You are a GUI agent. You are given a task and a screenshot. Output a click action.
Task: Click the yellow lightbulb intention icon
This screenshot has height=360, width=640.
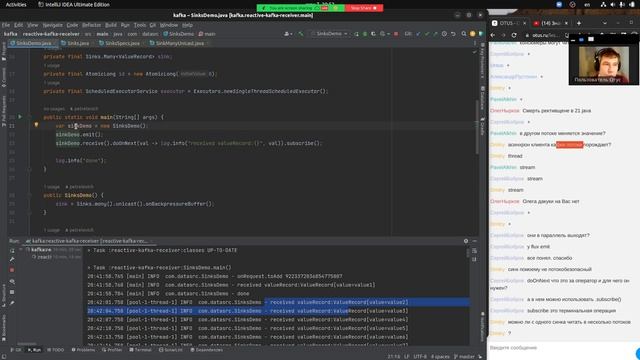point(36,125)
